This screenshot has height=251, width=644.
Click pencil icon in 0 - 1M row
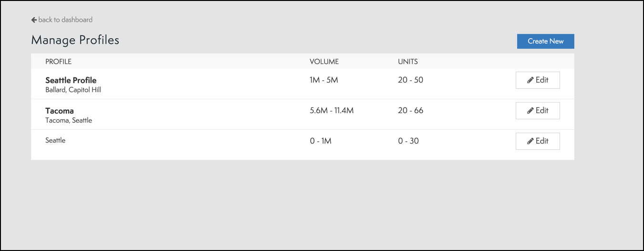pyautogui.click(x=530, y=141)
